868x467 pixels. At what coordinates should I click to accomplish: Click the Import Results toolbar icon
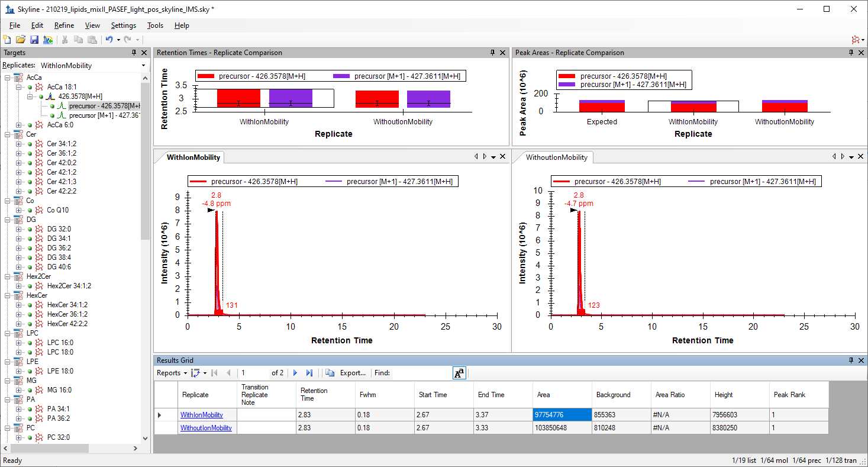[x=48, y=40]
